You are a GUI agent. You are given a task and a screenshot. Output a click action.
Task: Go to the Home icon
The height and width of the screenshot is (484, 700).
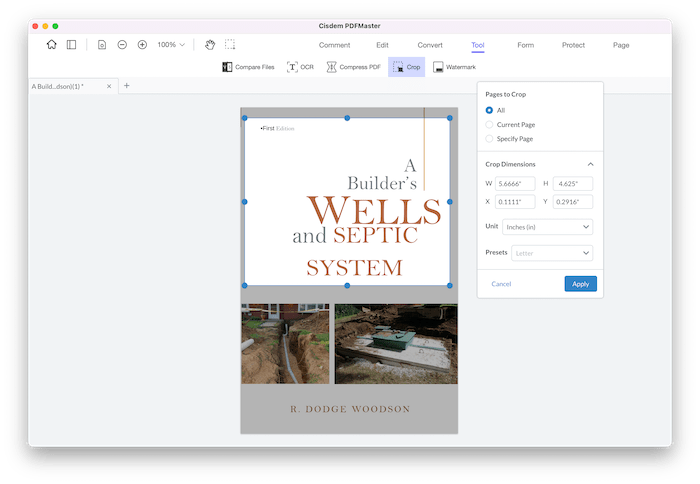52,45
